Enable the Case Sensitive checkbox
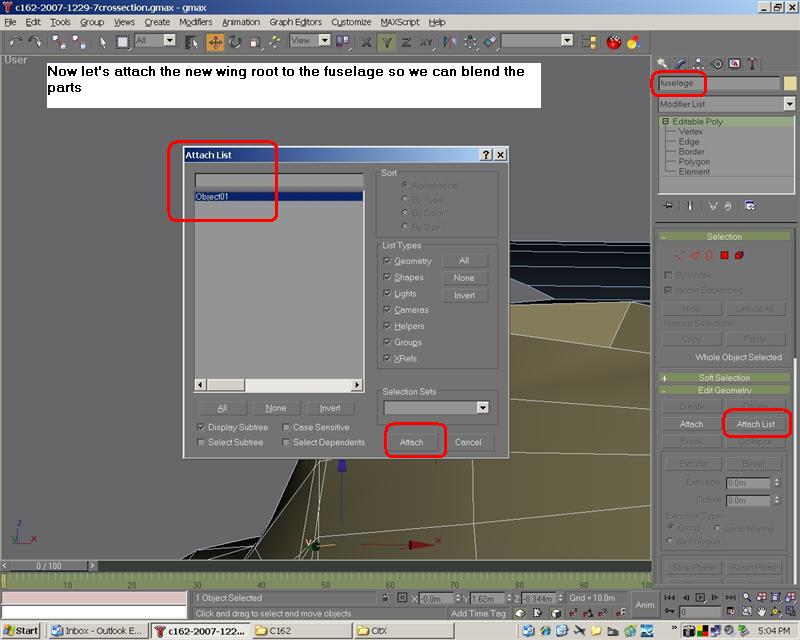The height and width of the screenshot is (640, 800). tap(286, 427)
